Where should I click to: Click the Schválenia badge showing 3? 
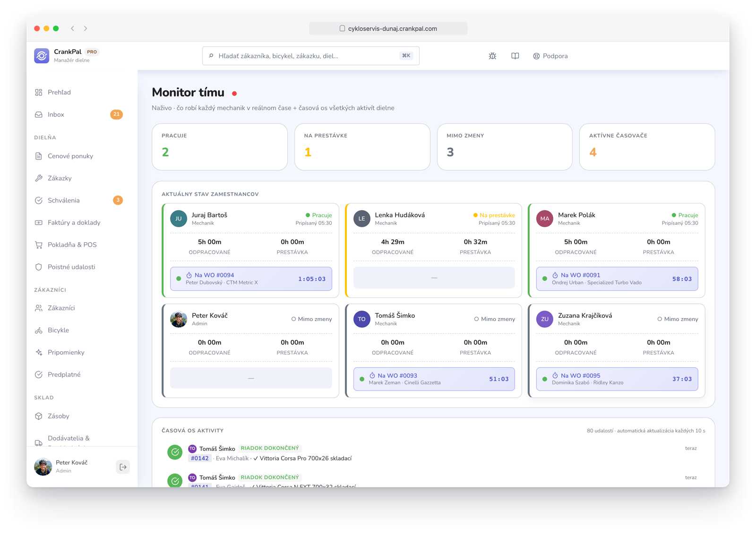point(118,200)
